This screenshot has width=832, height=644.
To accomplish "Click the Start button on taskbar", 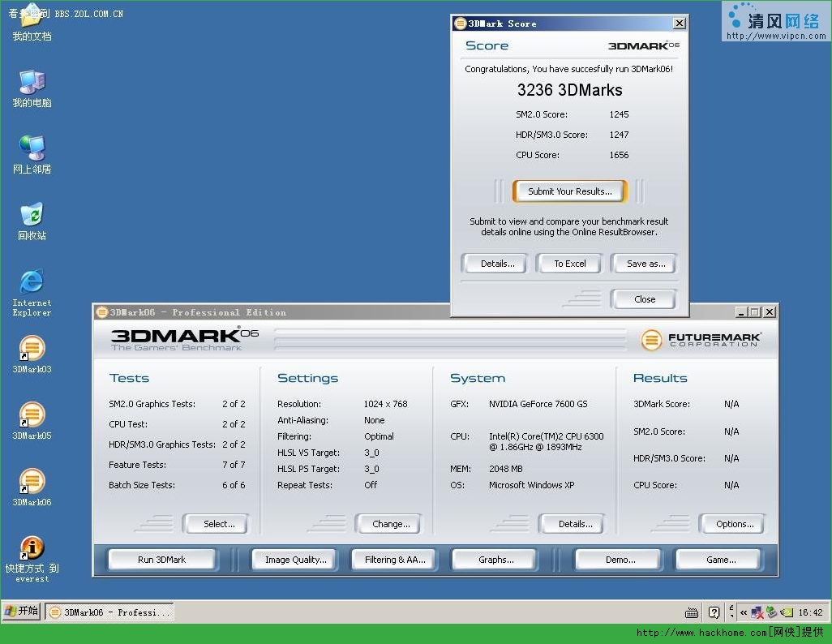I will [x=22, y=611].
